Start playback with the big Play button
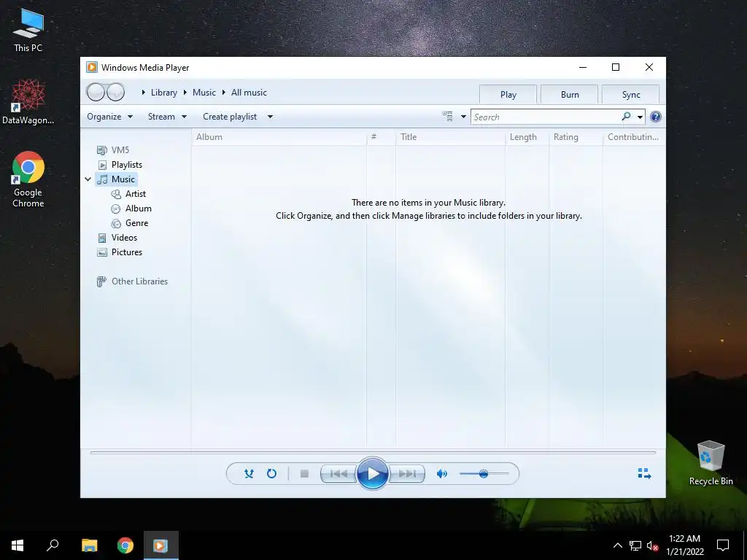 pyautogui.click(x=373, y=473)
